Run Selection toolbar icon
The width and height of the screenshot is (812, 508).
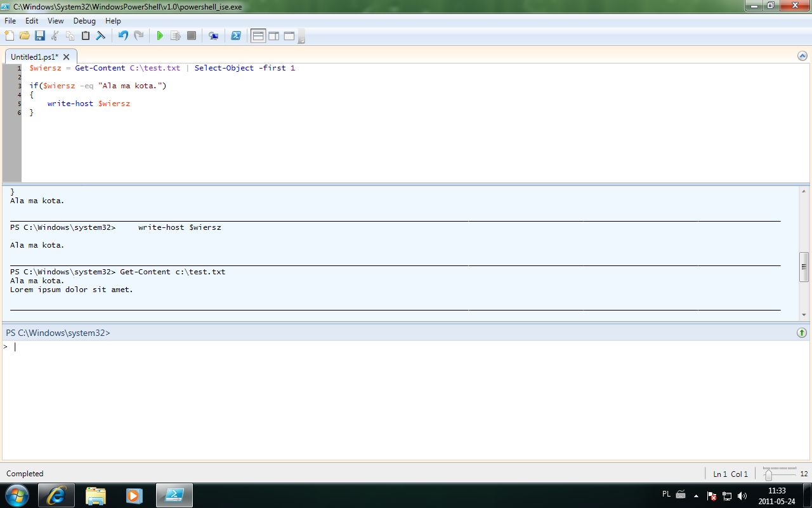pos(176,36)
